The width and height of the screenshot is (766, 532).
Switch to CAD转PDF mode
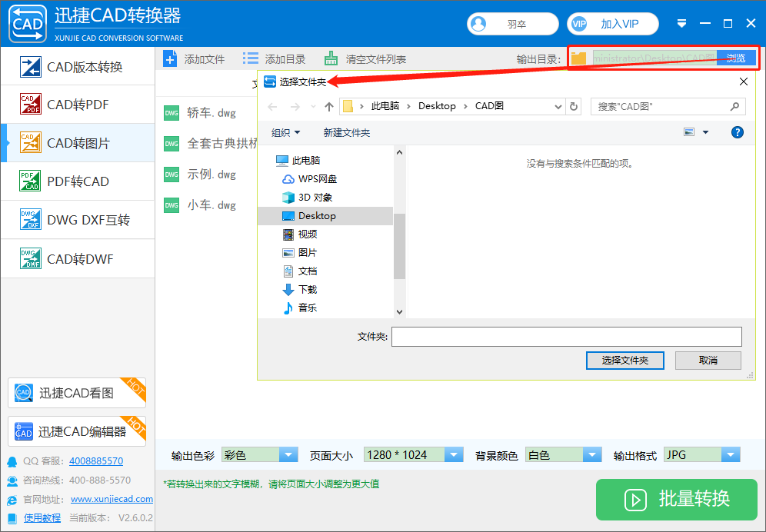pyautogui.click(x=78, y=105)
